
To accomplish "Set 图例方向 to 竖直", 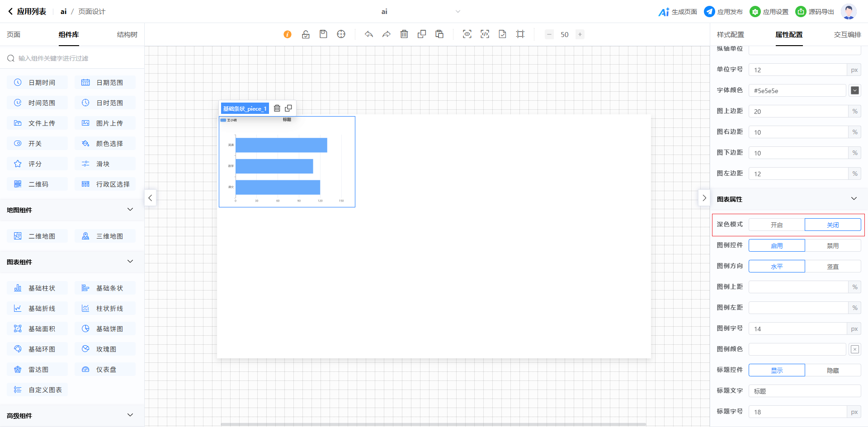I will coord(833,266).
